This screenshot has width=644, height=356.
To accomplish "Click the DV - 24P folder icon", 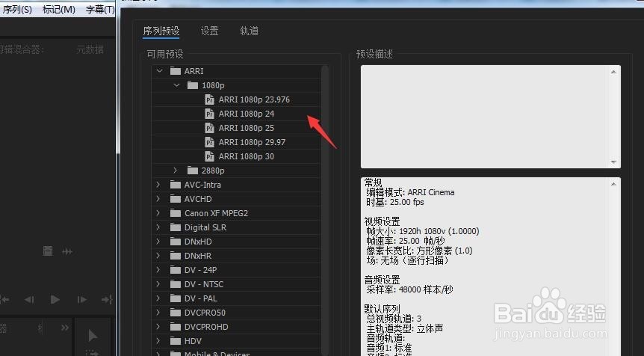I will (176, 270).
